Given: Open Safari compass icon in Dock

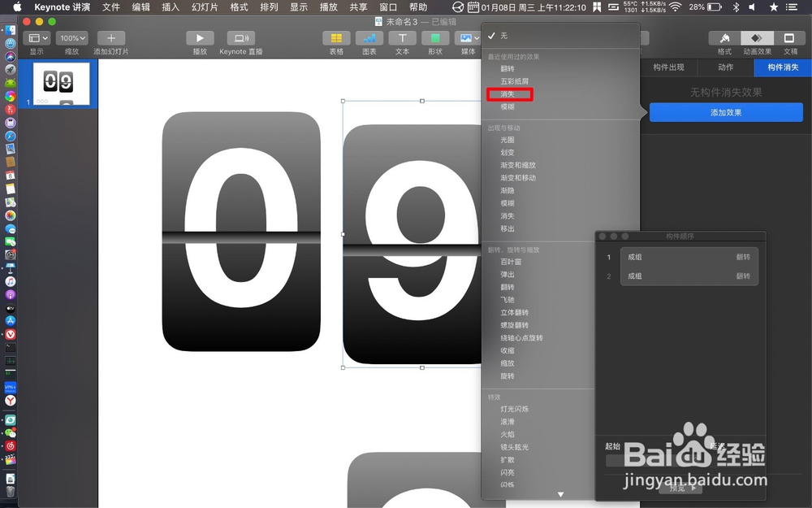Looking at the screenshot, I should pos(11,136).
